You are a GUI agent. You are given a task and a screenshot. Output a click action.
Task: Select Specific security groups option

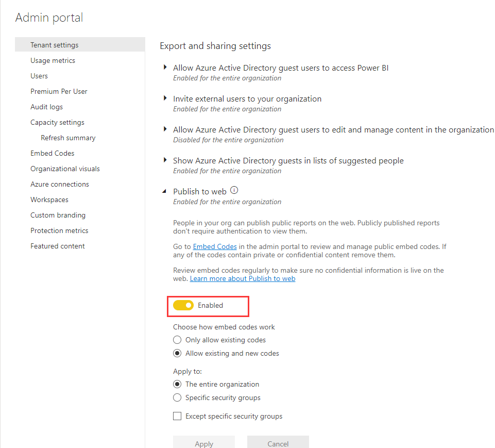coord(177,397)
